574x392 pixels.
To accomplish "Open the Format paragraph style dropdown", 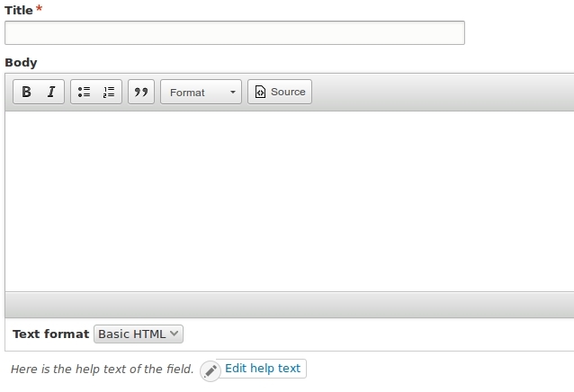I will point(201,92).
